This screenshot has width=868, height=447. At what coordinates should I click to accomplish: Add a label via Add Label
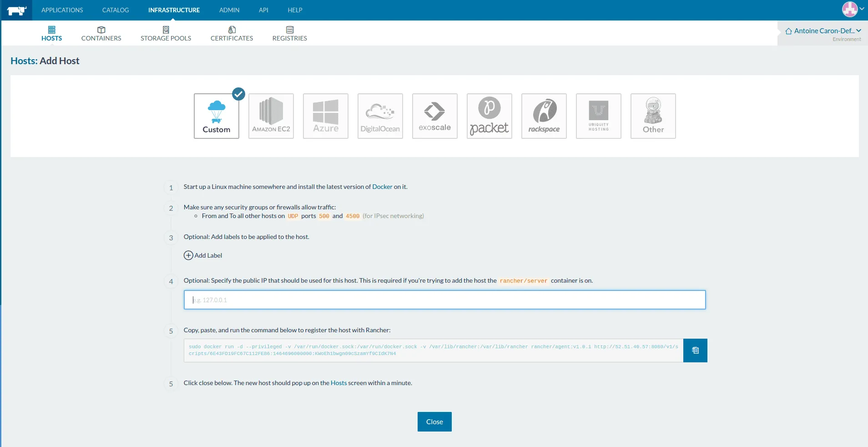click(203, 255)
